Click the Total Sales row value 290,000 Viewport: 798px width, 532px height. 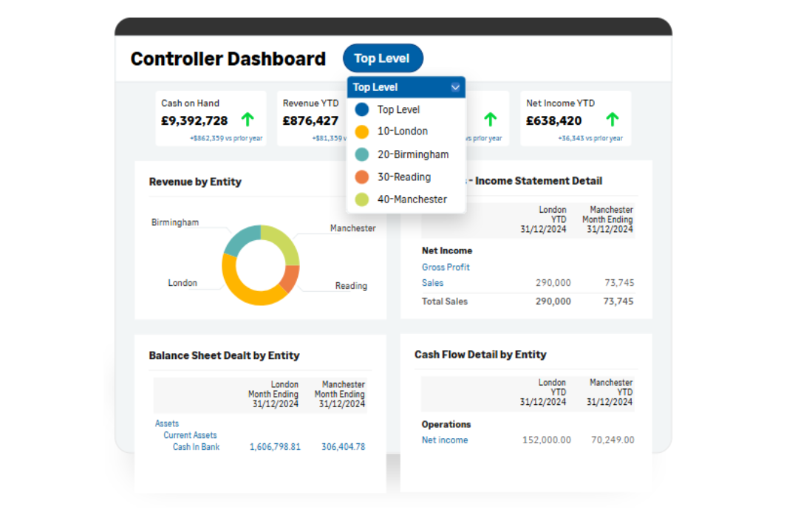[555, 301]
